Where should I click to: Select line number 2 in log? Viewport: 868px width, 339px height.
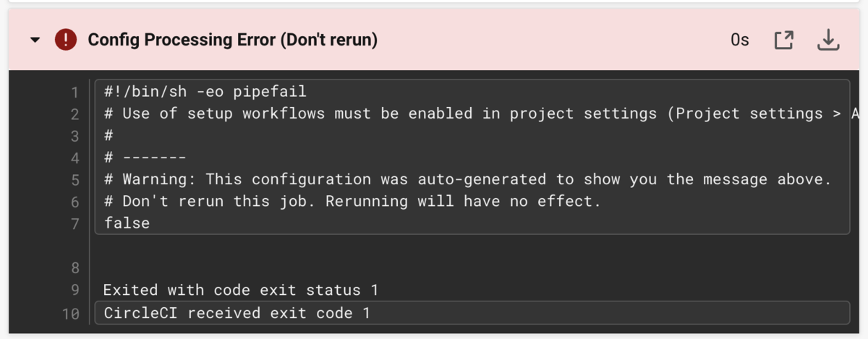74,113
